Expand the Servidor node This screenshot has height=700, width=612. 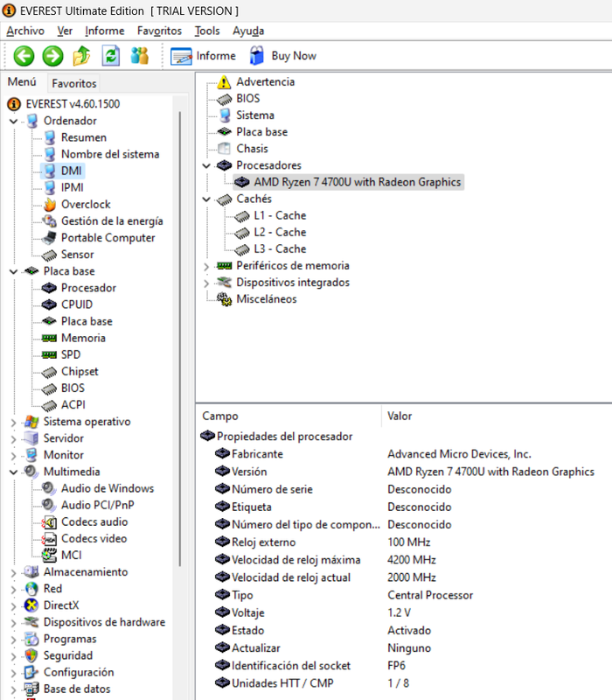(13, 438)
